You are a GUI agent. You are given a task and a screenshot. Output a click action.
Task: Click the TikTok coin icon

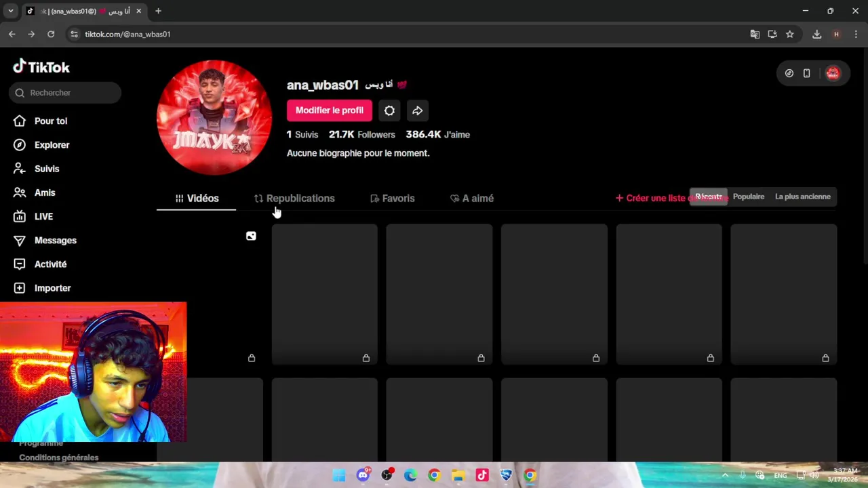(x=789, y=73)
